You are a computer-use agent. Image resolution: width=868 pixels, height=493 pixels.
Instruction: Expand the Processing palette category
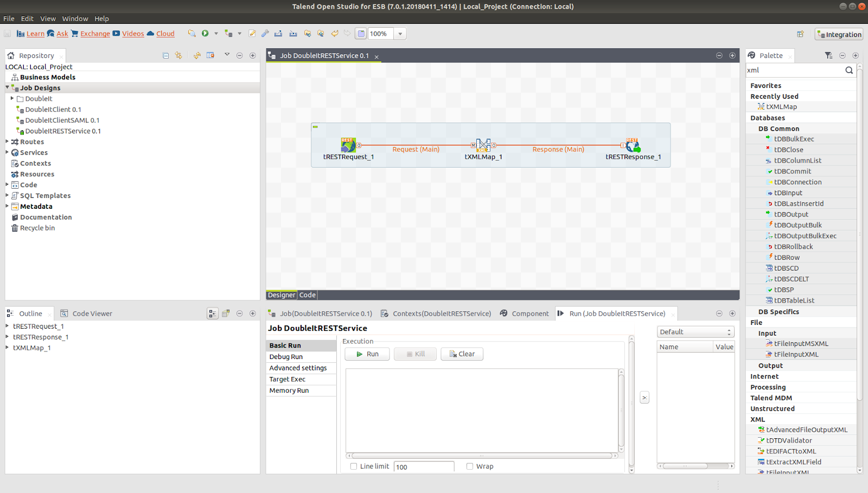click(768, 387)
